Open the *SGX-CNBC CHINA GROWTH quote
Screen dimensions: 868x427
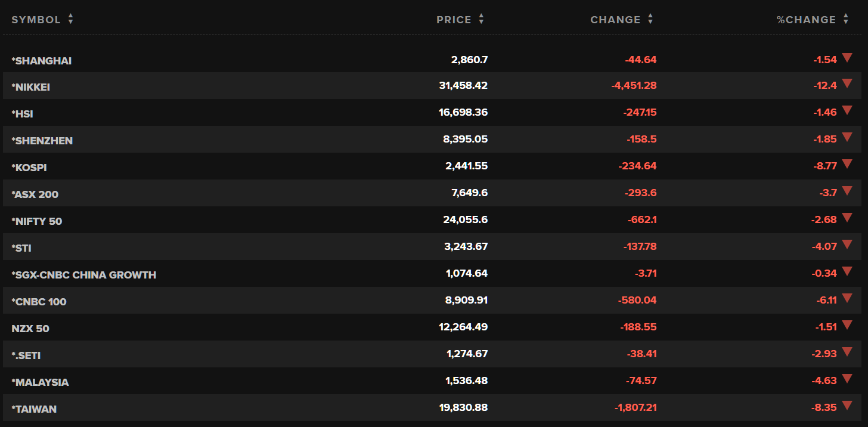(84, 275)
